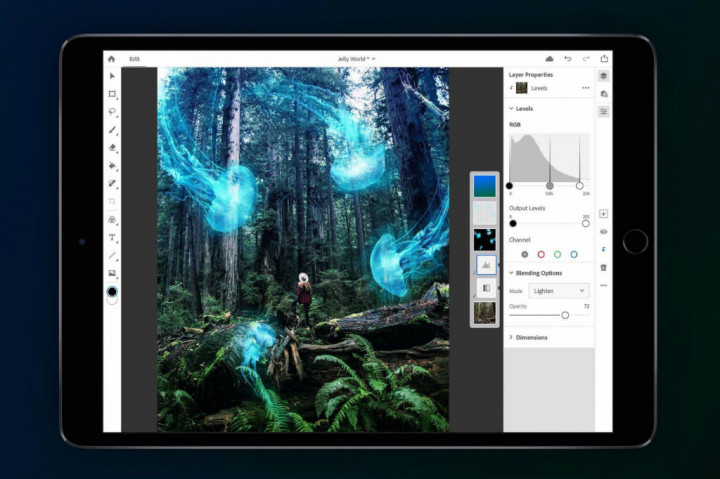This screenshot has width=720, height=479.
Task: Open the Place Image tool
Action: [112, 273]
